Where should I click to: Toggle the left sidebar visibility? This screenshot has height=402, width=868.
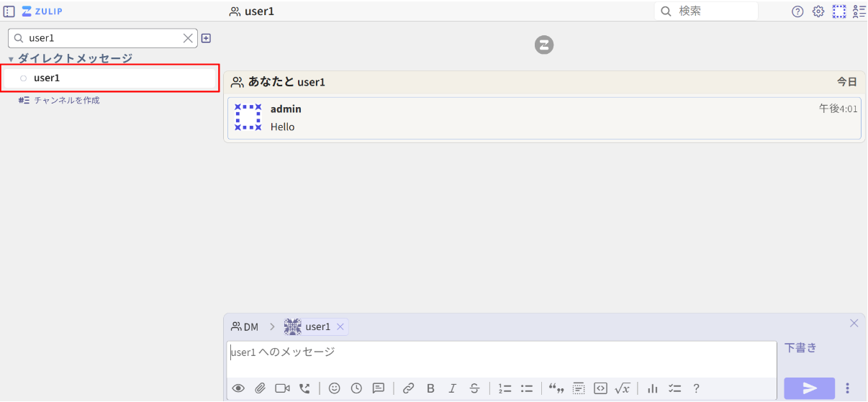point(9,11)
